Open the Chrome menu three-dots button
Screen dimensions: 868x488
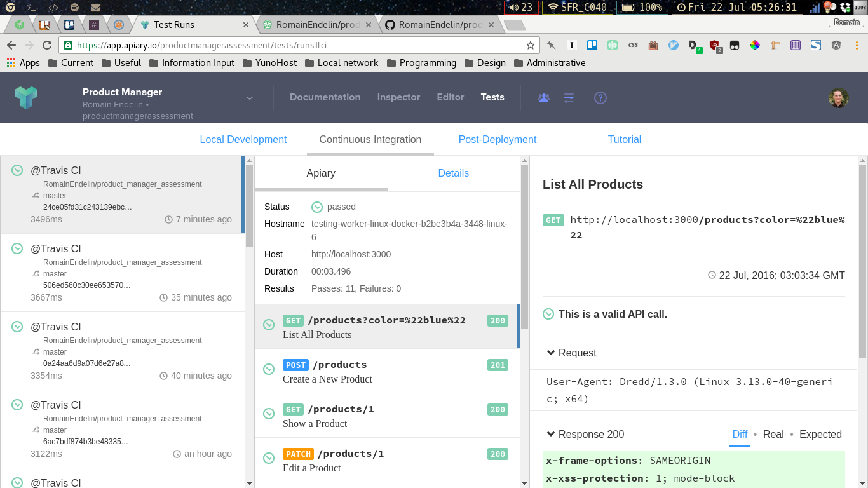click(x=856, y=46)
